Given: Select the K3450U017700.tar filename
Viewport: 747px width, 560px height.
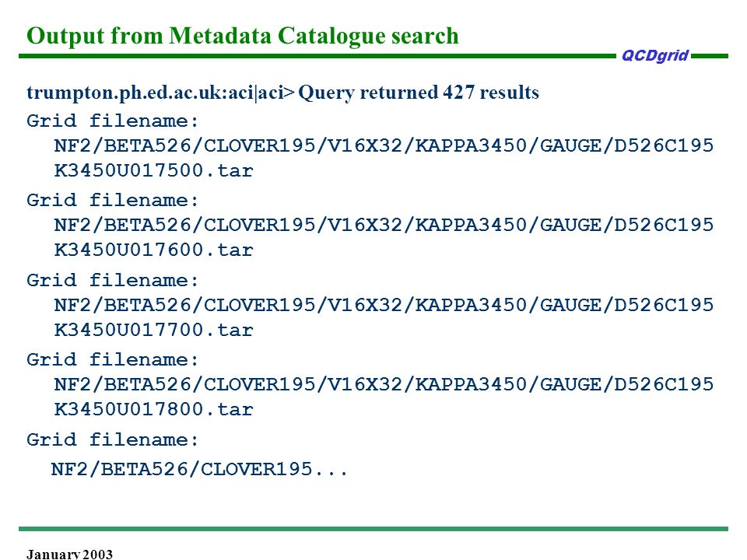Looking at the screenshot, I should 153,330.
